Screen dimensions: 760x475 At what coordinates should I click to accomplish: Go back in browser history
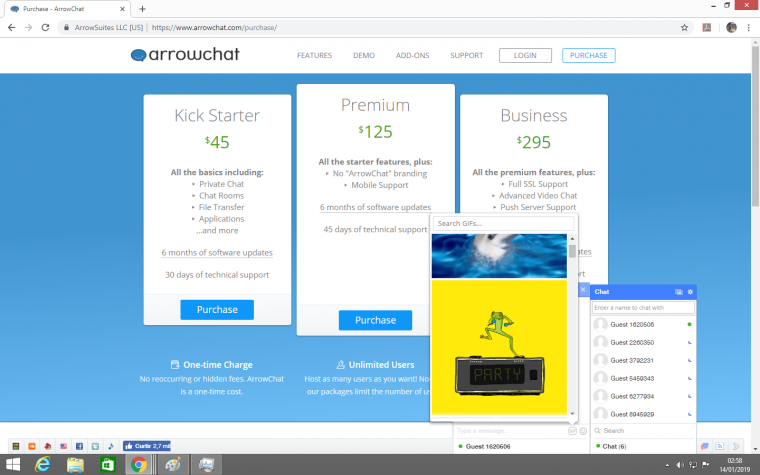(x=12, y=28)
